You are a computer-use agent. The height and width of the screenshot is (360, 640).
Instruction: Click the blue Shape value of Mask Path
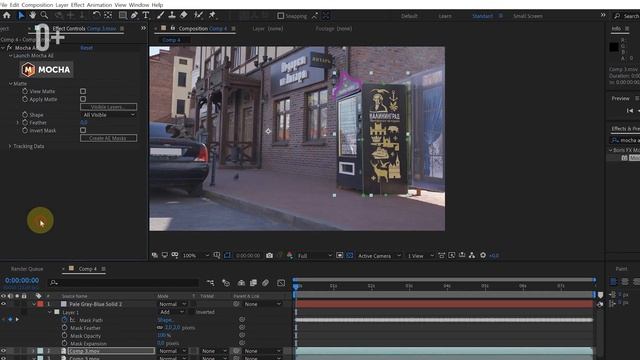coord(165,320)
